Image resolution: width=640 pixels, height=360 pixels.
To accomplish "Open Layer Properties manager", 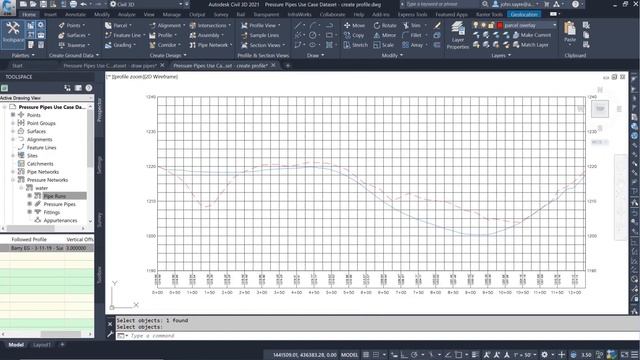I will point(458,35).
